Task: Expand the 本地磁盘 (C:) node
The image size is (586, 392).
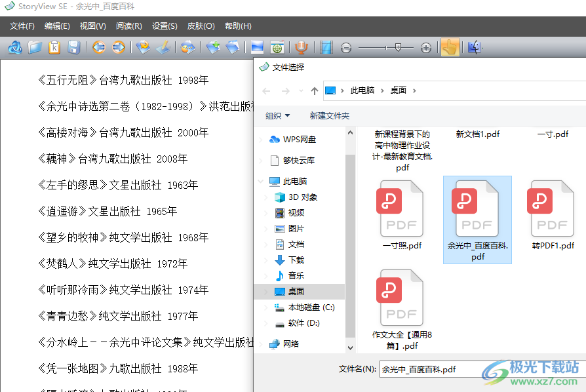Action: pyautogui.click(x=265, y=307)
